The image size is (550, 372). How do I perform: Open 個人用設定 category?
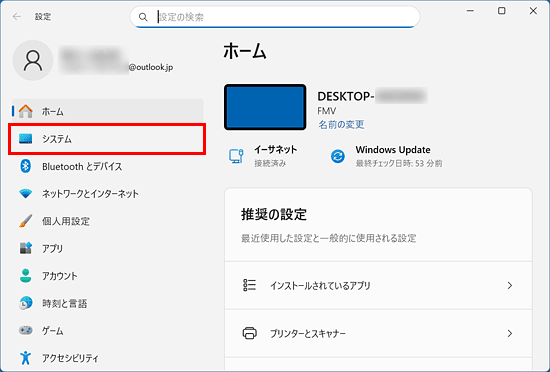[108, 221]
